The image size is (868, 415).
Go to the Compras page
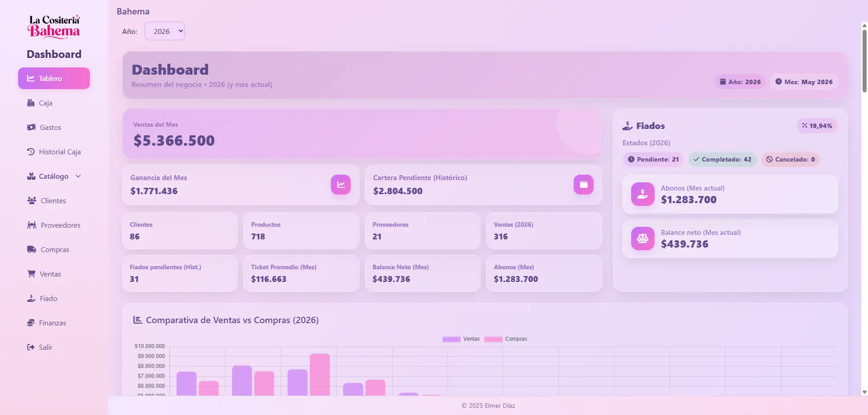(x=54, y=249)
